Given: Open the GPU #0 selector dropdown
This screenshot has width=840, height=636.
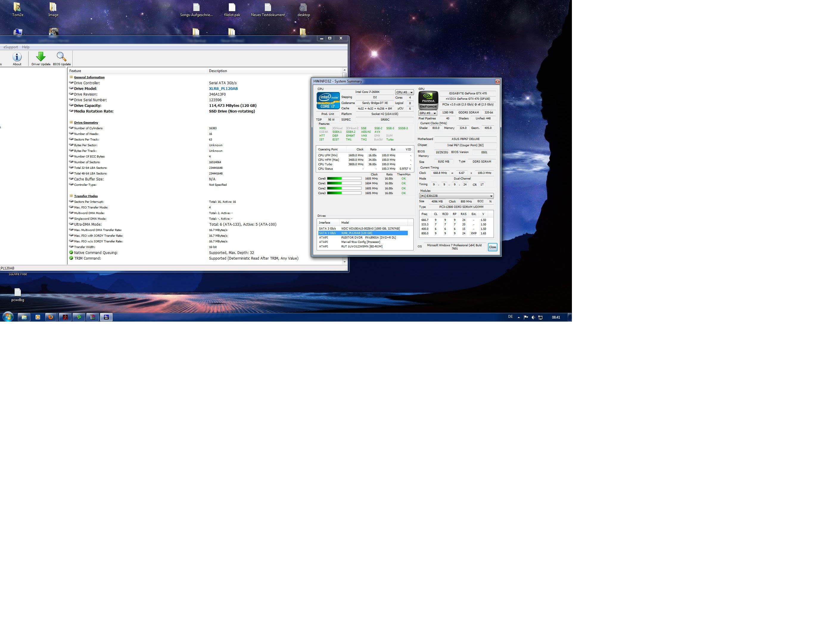Looking at the screenshot, I should click(427, 113).
